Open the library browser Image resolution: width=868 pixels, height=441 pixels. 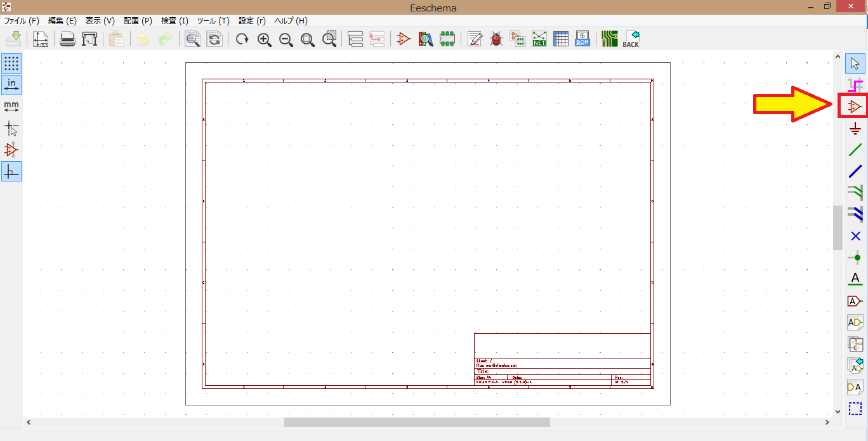click(x=426, y=39)
